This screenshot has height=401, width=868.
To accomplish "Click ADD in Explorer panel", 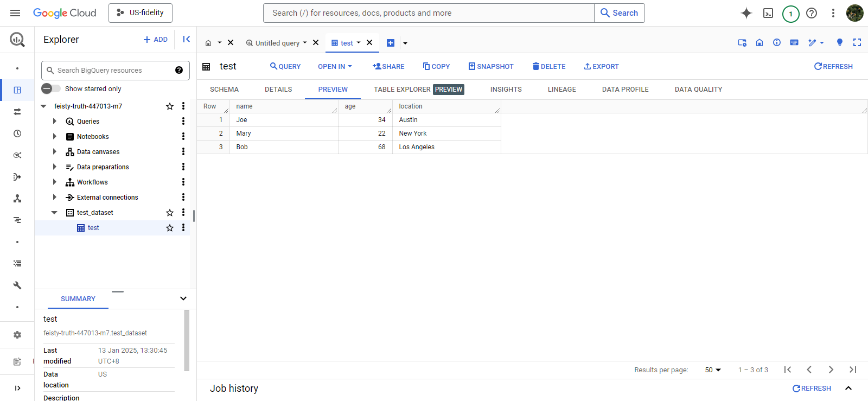I will [156, 39].
